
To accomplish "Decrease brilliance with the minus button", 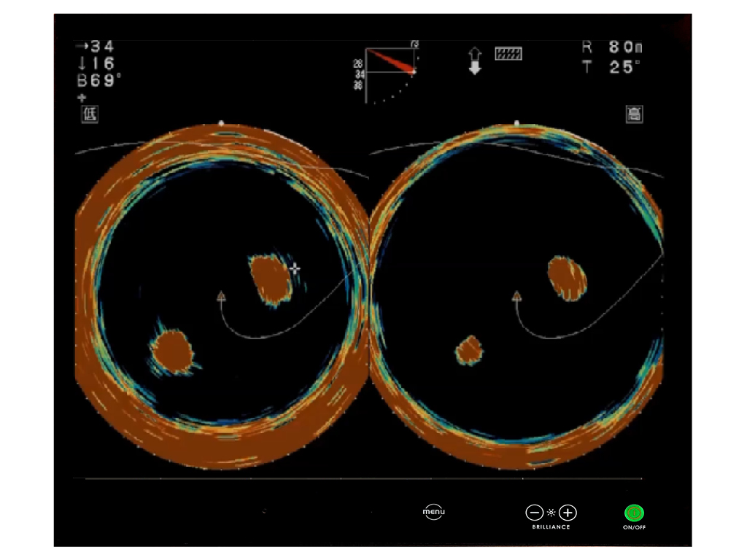I will click(534, 513).
